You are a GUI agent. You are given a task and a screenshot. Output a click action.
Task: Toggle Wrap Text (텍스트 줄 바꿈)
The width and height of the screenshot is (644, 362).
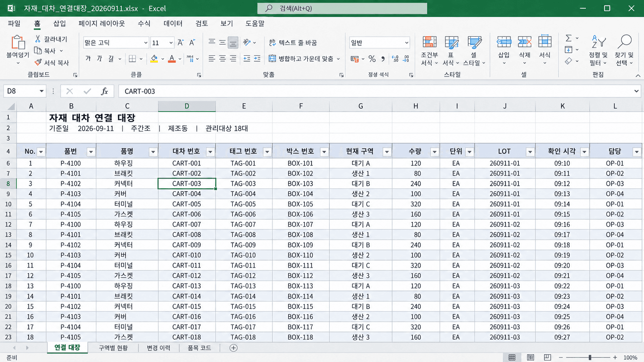pyautogui.click(x=293, y=43)
